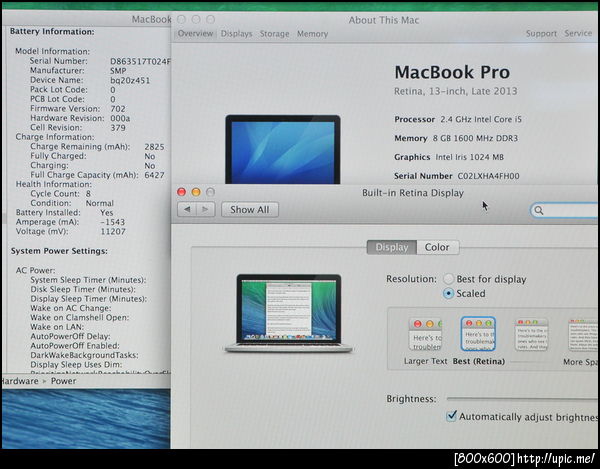Screen dimensions: 600x469
Task: Click the Retina, 13-inch, Late 2013 subtitle
Action: [x=455, y=91]
